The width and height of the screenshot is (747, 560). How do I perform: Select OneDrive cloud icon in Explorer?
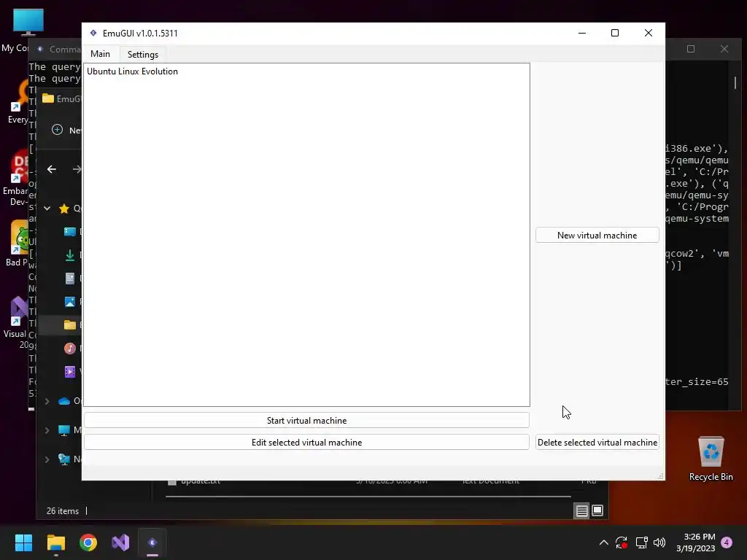[x=64, y=402]
